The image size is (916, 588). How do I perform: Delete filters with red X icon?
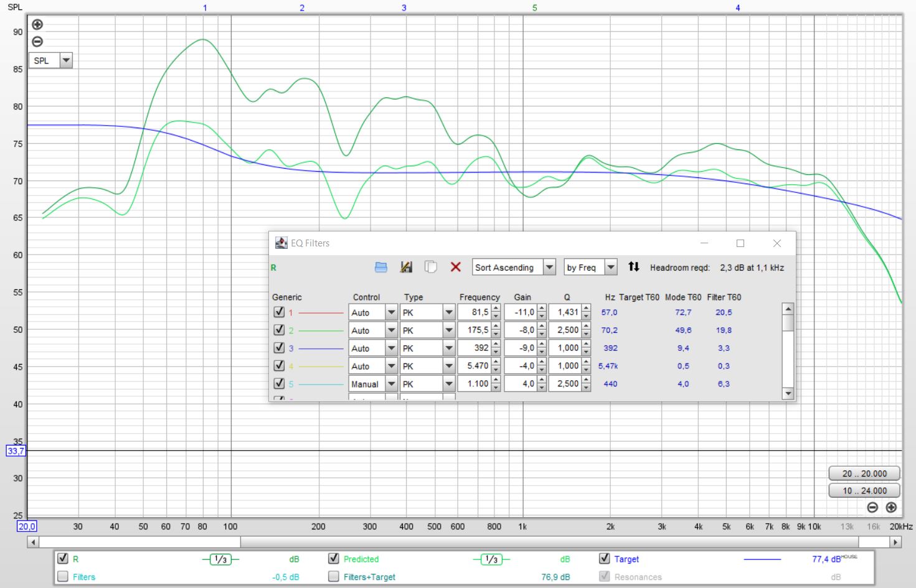(456, 267)
